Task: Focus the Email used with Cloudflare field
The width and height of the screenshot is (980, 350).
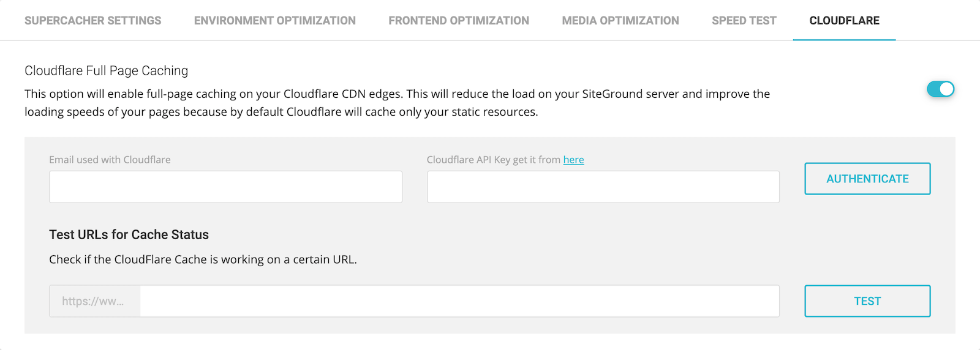Action: coord(225,187)
